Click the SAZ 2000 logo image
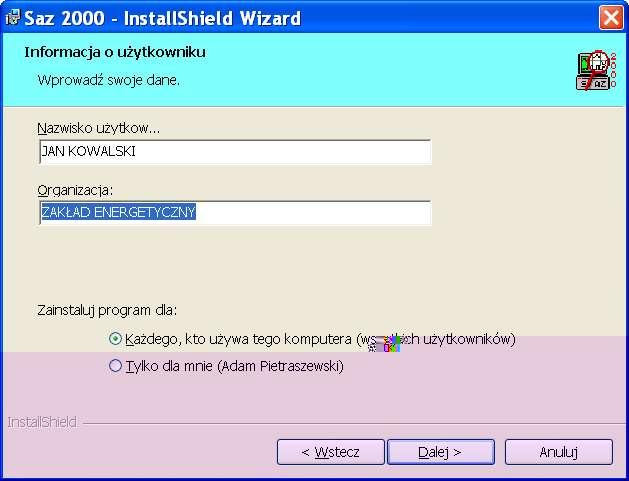The width and height of the screenshot is (629, 481). [x=596, y=71]
